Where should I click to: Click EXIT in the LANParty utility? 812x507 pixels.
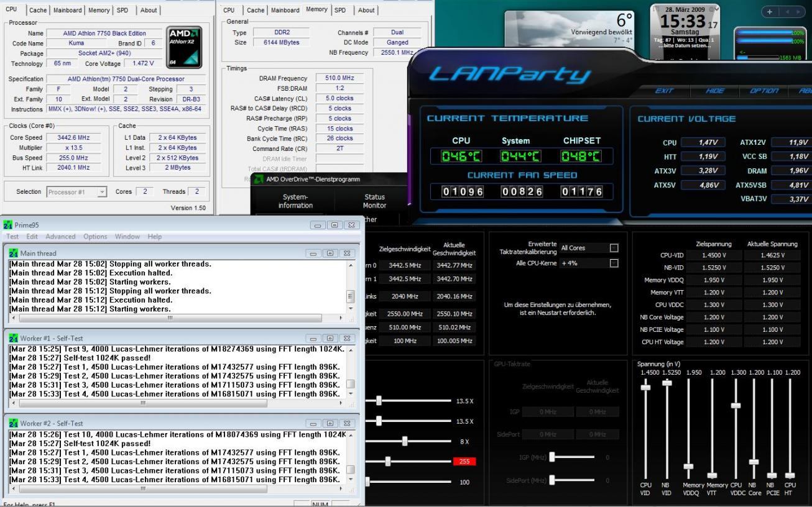tap(664, 91)
